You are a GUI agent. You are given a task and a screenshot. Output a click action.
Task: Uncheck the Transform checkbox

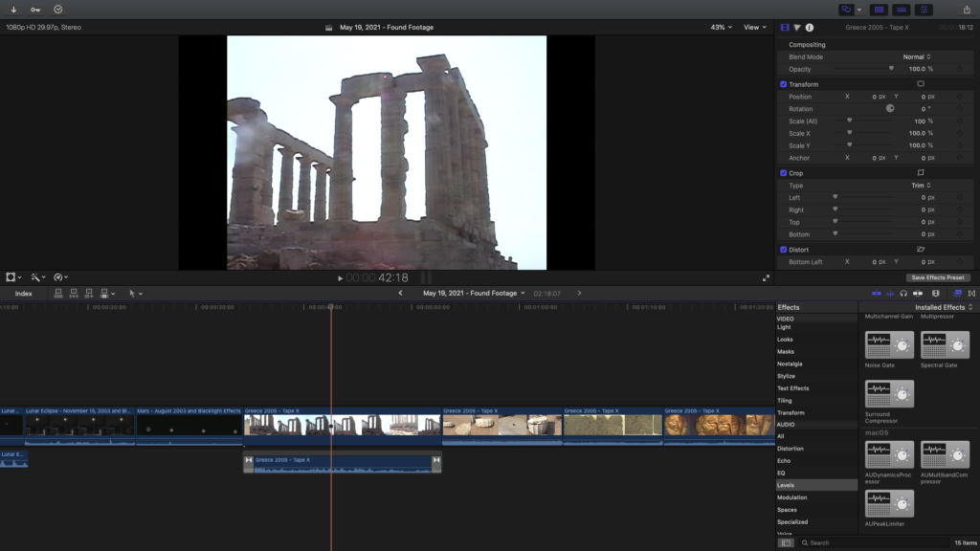pos(783,84)
